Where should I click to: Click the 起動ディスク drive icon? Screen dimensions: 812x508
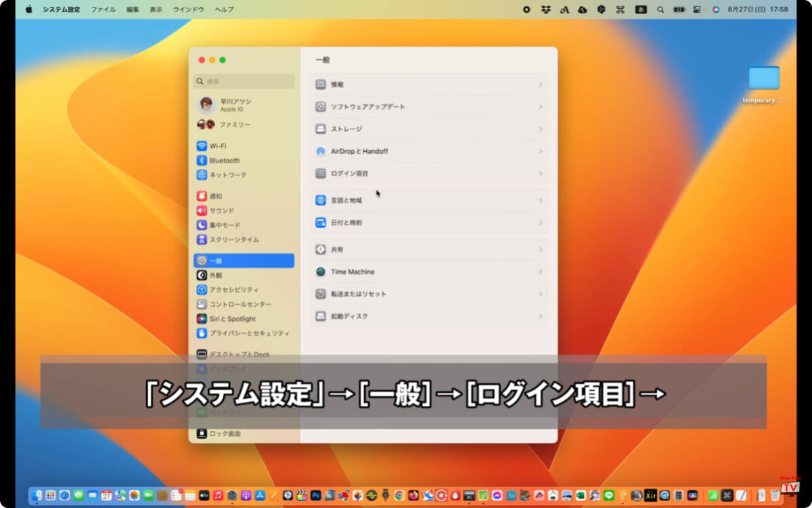(x=321, y=316)
